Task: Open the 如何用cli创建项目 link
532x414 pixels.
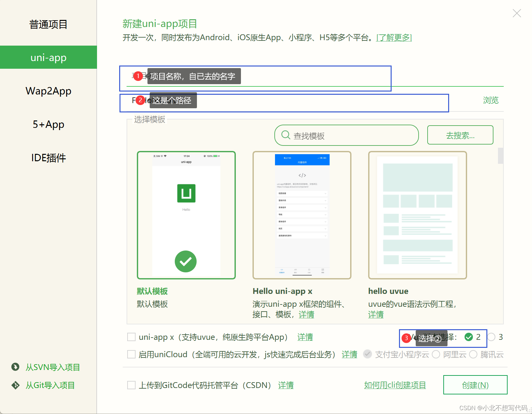Action: click(395, 385)
